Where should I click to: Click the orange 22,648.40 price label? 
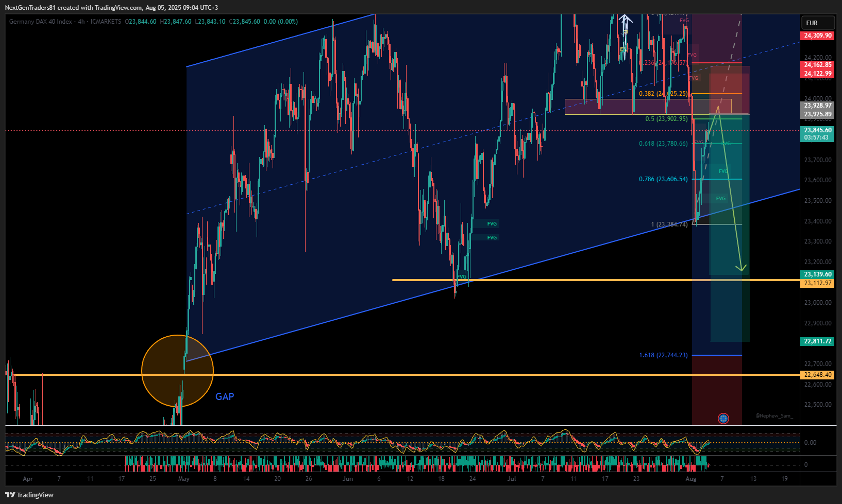(818, 375)
